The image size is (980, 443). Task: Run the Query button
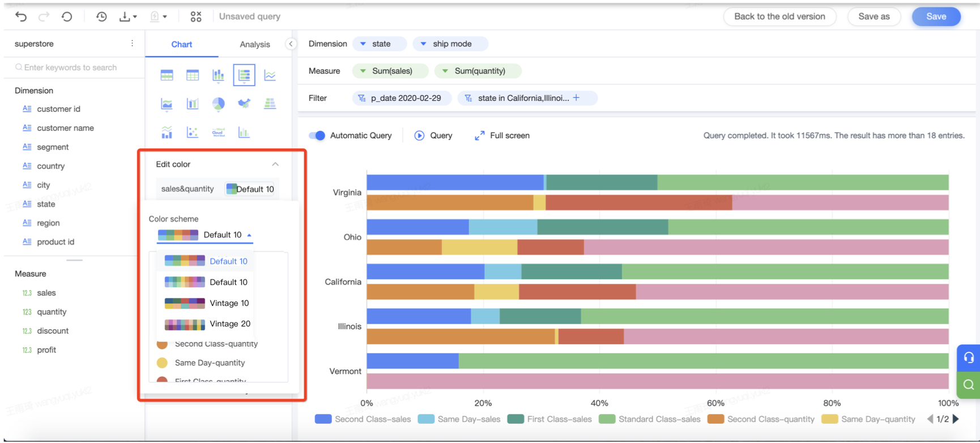pos(433,135)
